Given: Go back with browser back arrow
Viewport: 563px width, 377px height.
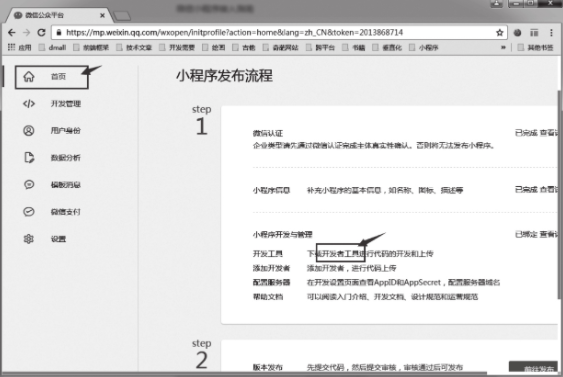Looking at the screenshot, I should coord(11,33).
